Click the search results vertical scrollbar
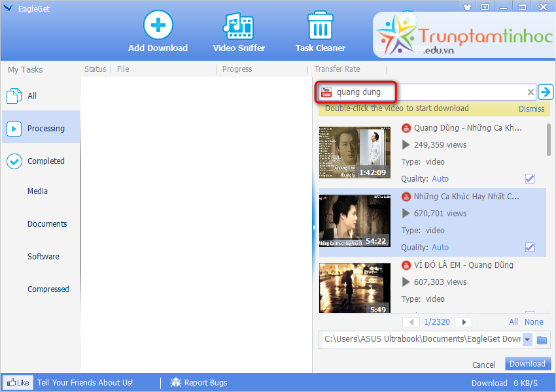This screenshot has height=392, width=556. pos(549,140)
